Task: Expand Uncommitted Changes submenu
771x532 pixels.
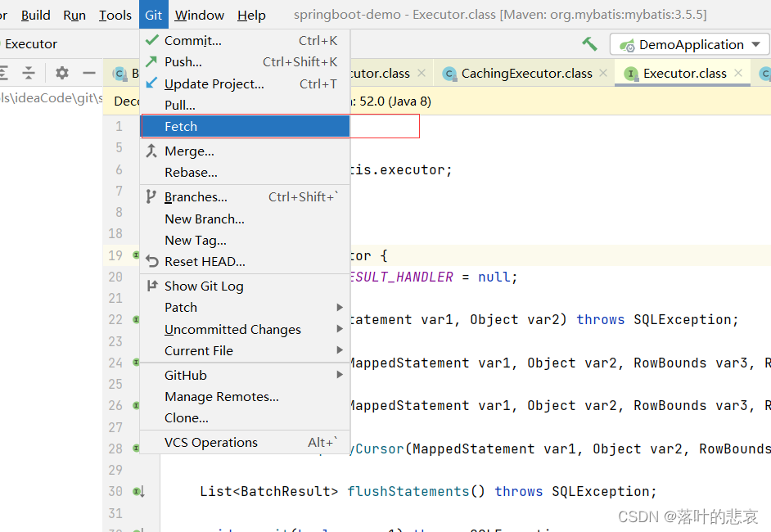Action: click(245, 329)
